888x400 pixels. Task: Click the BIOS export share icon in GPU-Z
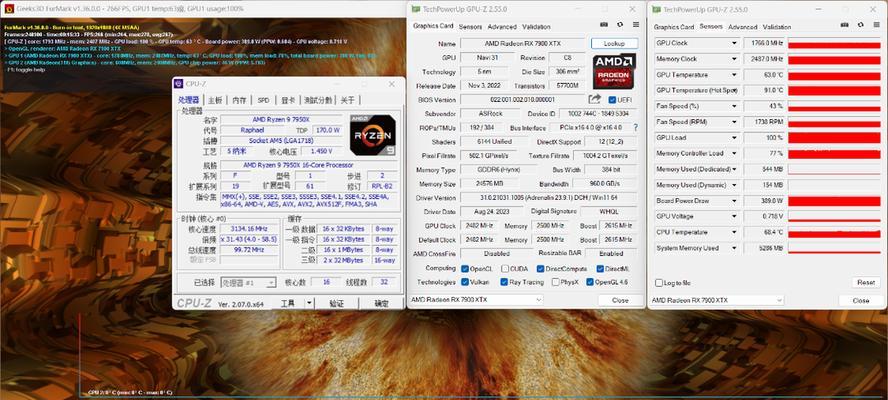click(x=594, y=99)
